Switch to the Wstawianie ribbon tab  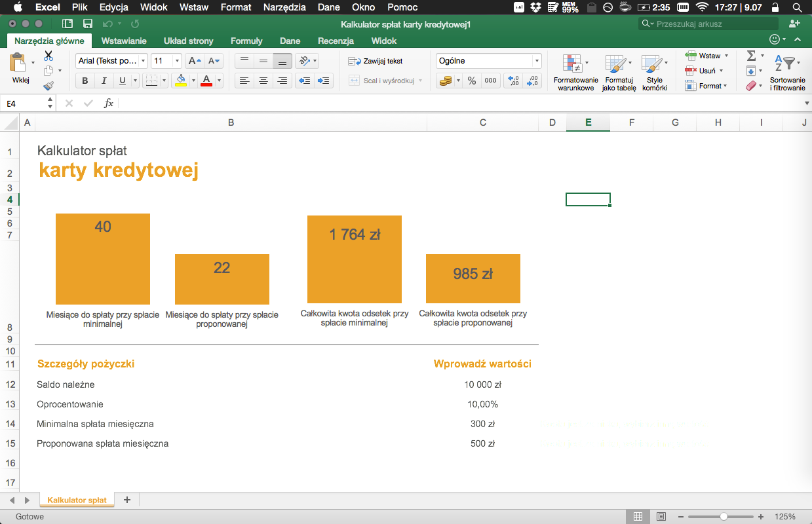coord(124,41)
